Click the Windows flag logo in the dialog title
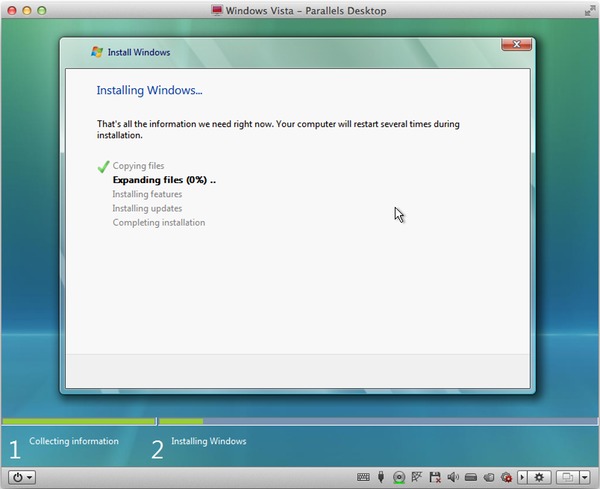The height and width of the screenshot is (489, 600). (x=97, y=52)
